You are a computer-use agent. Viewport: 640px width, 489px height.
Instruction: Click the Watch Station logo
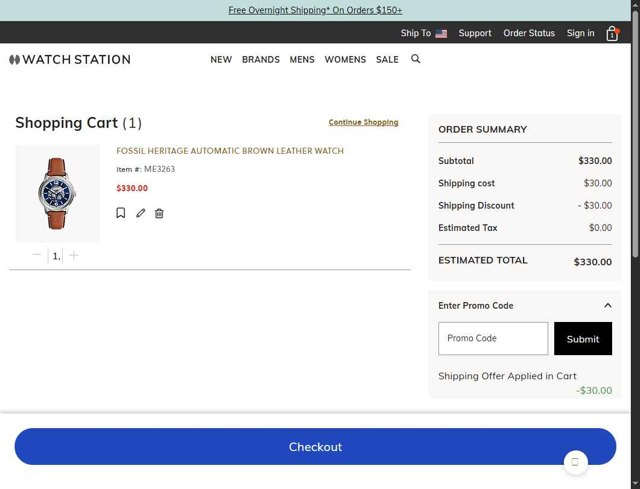70,60
